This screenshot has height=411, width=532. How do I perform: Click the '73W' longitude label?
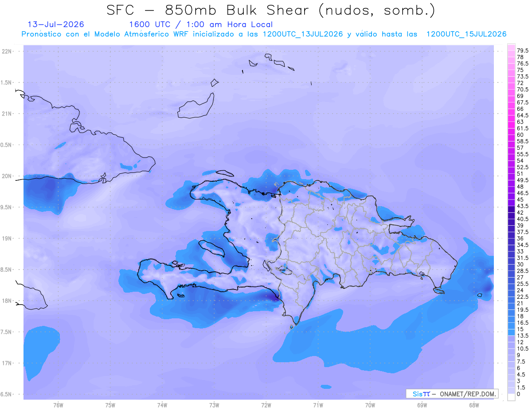pyautogui.click(x=214, y=405)
